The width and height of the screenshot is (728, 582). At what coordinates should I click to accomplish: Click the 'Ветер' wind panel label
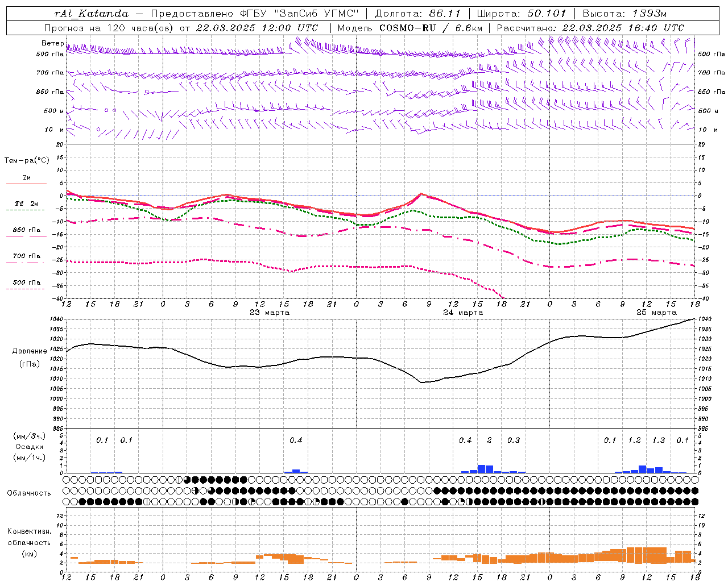point(52,43)
